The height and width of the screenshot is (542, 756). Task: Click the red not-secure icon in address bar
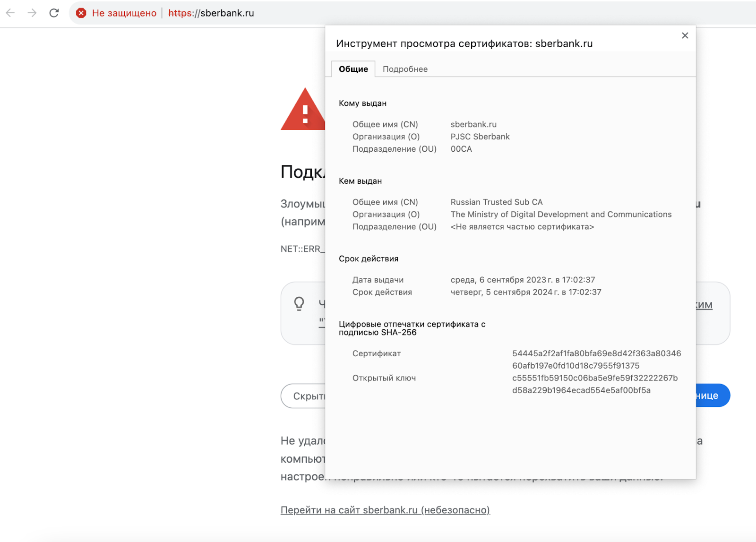pos(81,13)
